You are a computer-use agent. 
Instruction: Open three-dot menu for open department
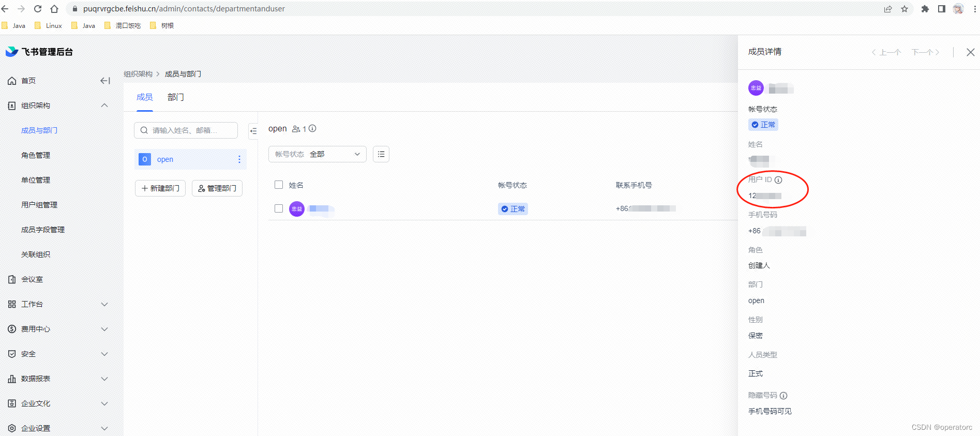[x=239, y=159]
